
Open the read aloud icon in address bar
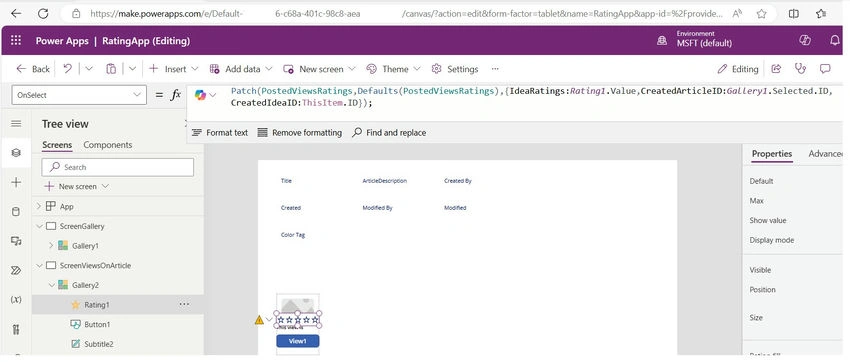tap(737, 14)
